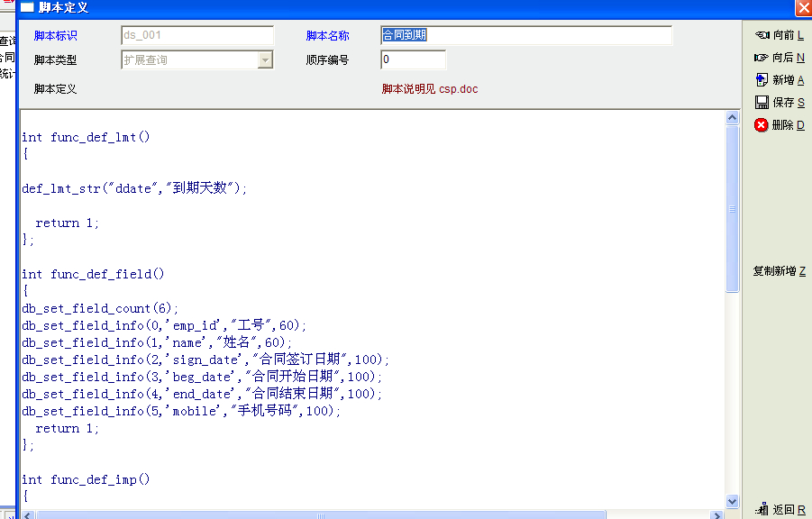Screen dimensions: 812x519
Task: Click the horizontal scrollbar right arrow
Action: click(717, 515)
